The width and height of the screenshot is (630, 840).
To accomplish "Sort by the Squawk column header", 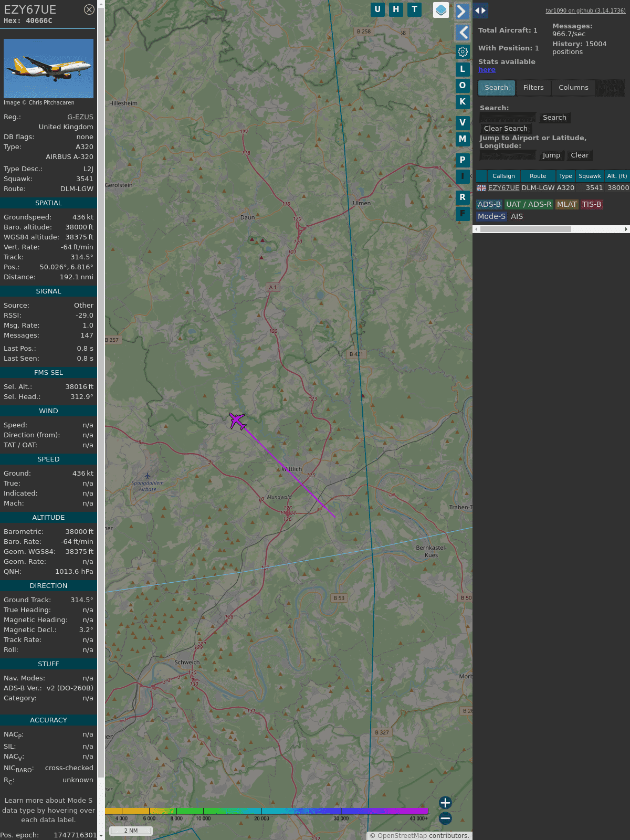I will [590, 176].
